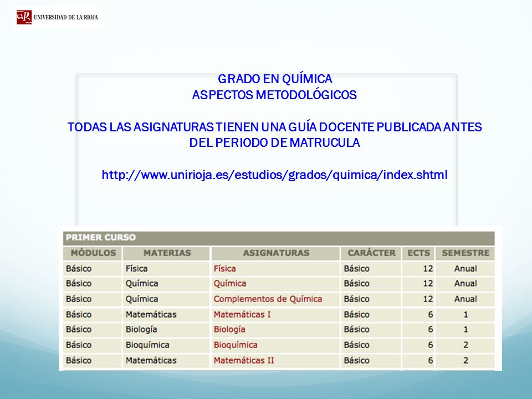Click the ECTS column header
Screen dimensions: 532x399
coord(418,253)
